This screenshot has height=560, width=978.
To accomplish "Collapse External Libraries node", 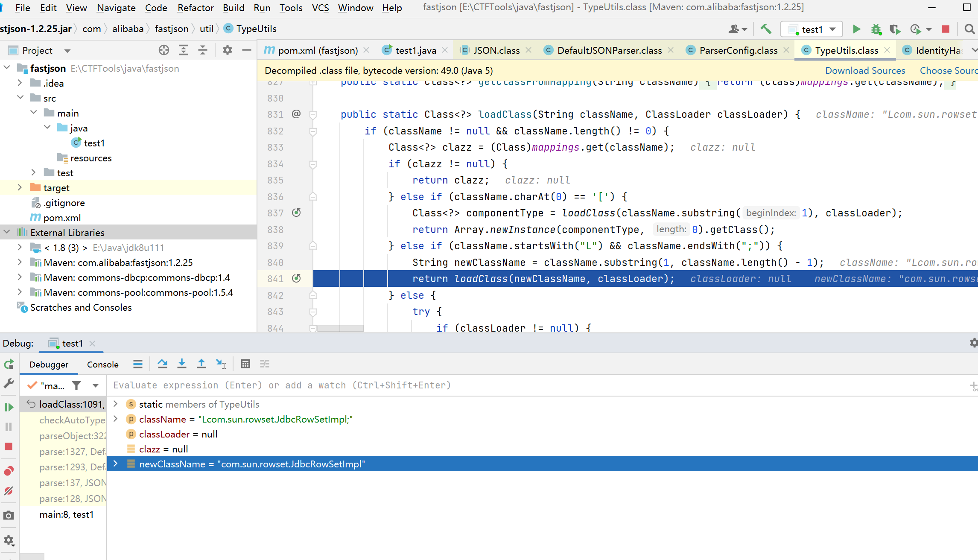I will click(7, 232).
